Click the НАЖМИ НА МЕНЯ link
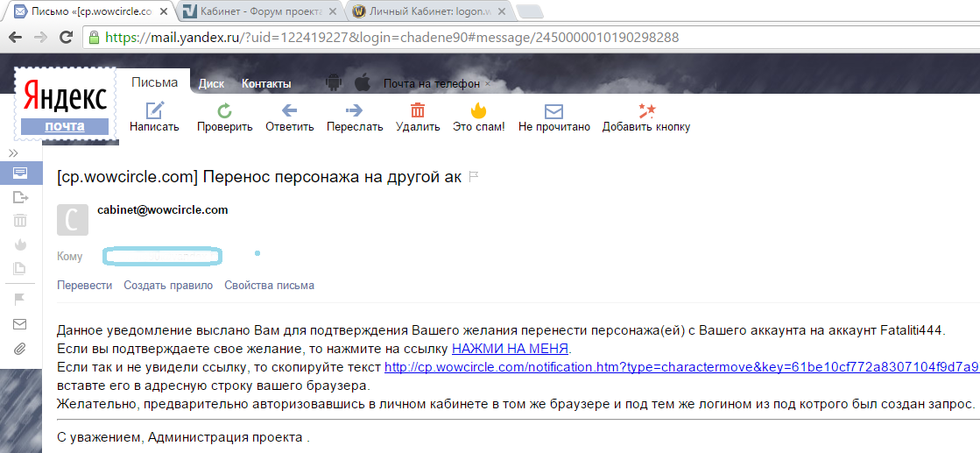Image resolution: width=980 pixels, height=453 pixels. [x=510, y=349]
